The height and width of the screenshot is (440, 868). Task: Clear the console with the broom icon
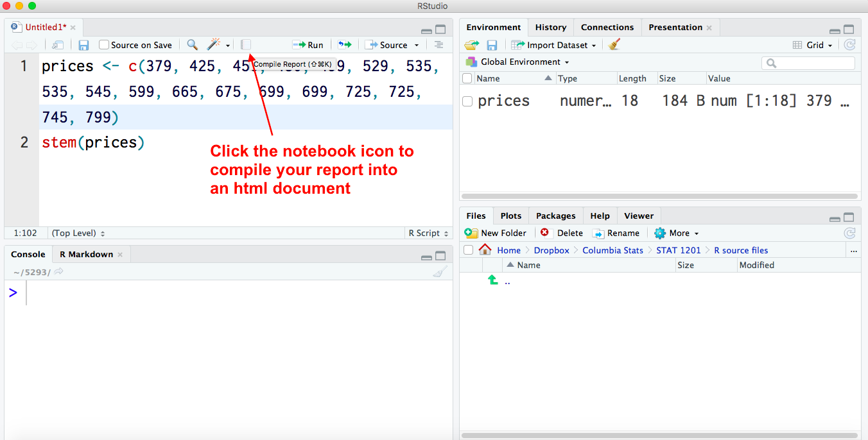pos(440,272)
